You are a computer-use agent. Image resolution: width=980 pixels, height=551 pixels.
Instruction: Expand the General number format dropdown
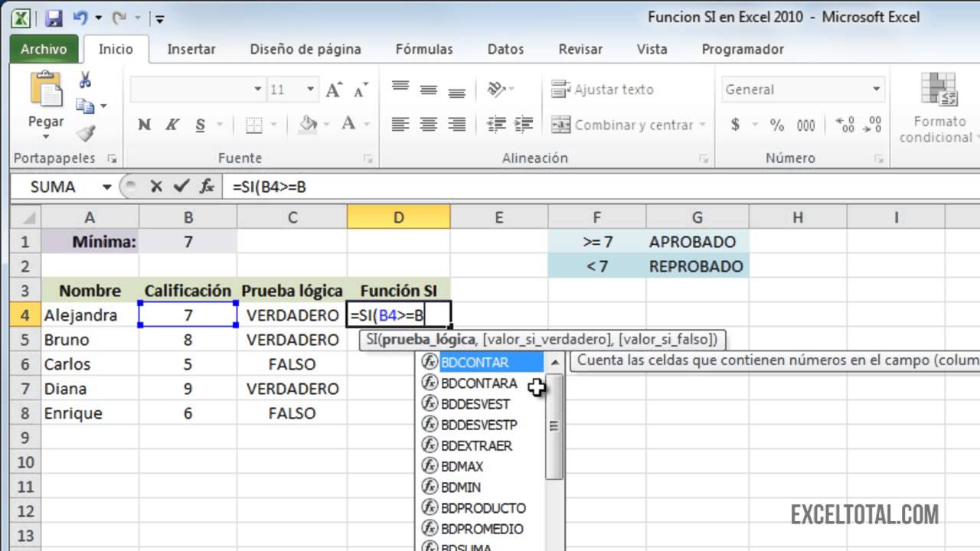(x=876, y=90)
